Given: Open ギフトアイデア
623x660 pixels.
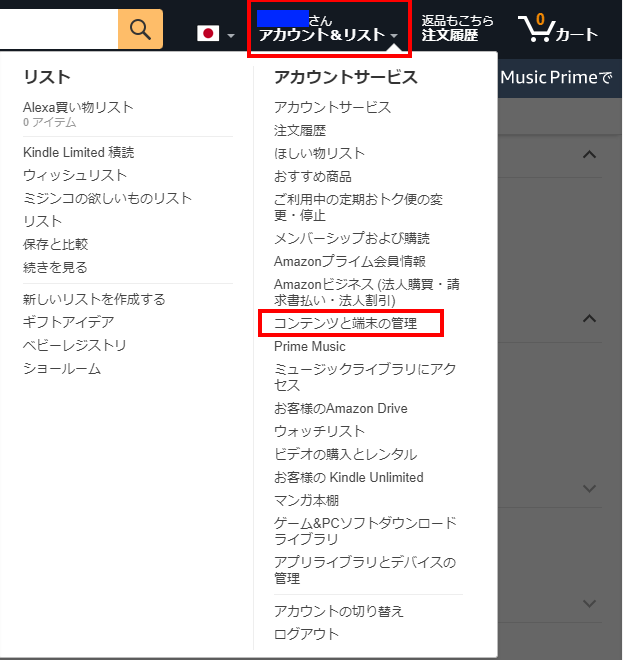Looking at the screenshot, I should point(69,322).
